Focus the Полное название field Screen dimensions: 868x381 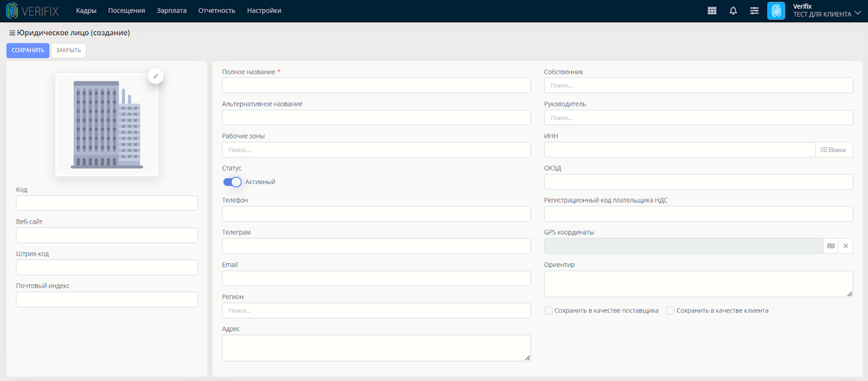click(x=376, y=85)
